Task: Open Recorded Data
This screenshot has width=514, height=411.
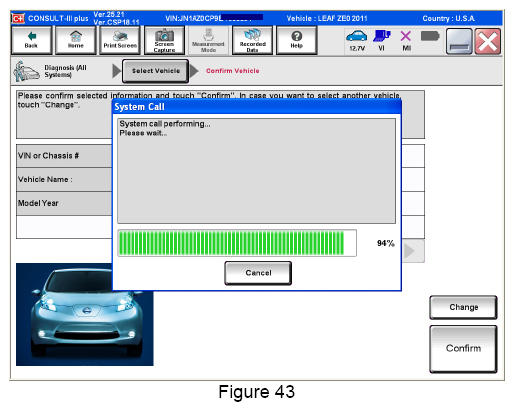Action: pos(252,41)
